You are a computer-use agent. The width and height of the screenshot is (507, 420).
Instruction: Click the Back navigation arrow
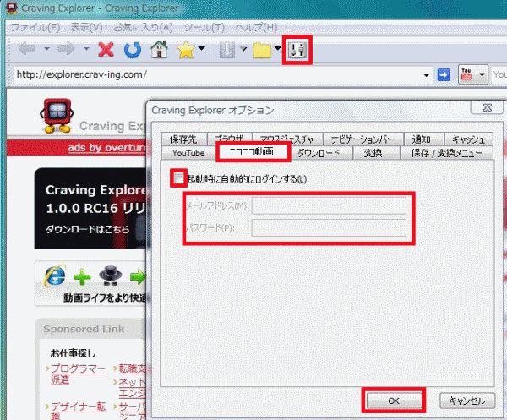(27, 49)
